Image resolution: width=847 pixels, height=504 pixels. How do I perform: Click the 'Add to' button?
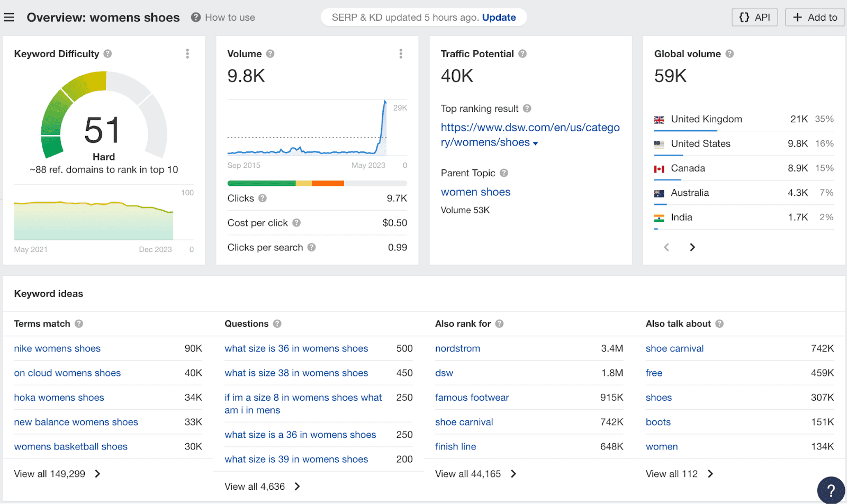point(814,17)
